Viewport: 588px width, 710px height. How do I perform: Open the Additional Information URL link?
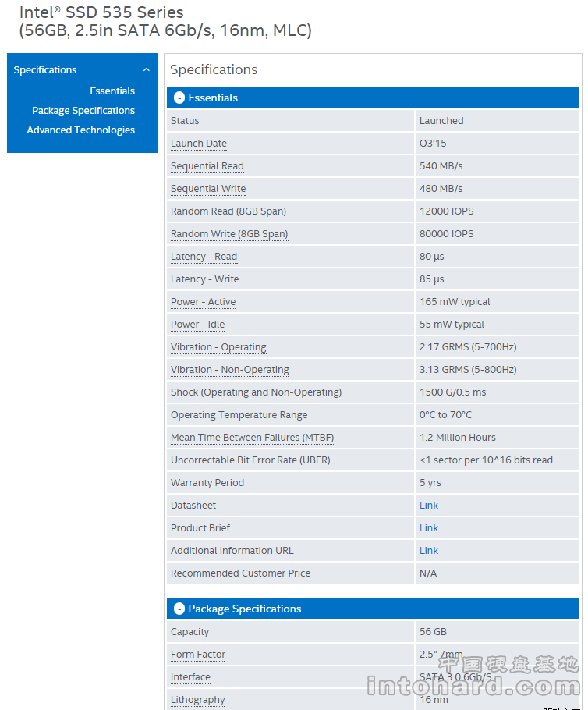[x=429, y=551]
